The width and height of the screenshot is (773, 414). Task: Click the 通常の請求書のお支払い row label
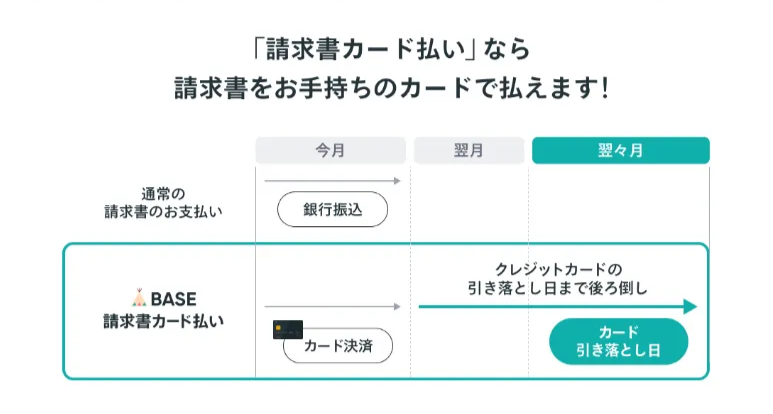point(163,203)
